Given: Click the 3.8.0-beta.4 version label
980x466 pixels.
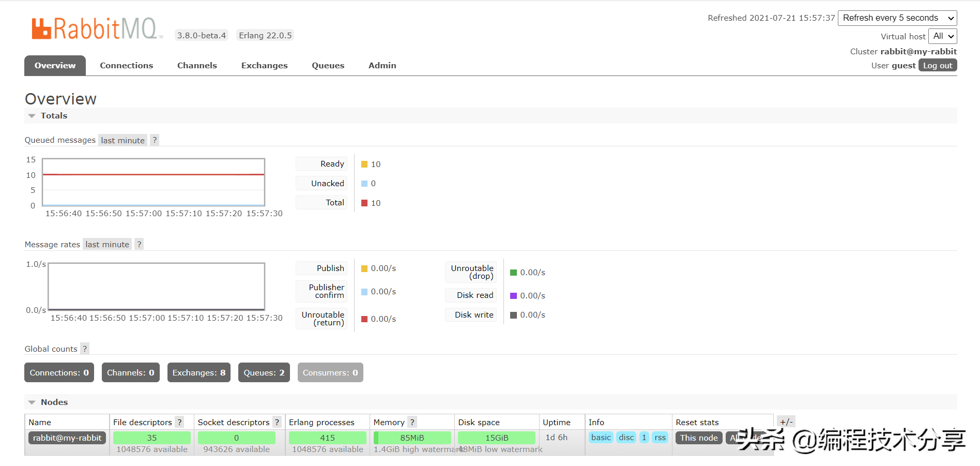Looking at the screenshot, I should coord(201,35).
